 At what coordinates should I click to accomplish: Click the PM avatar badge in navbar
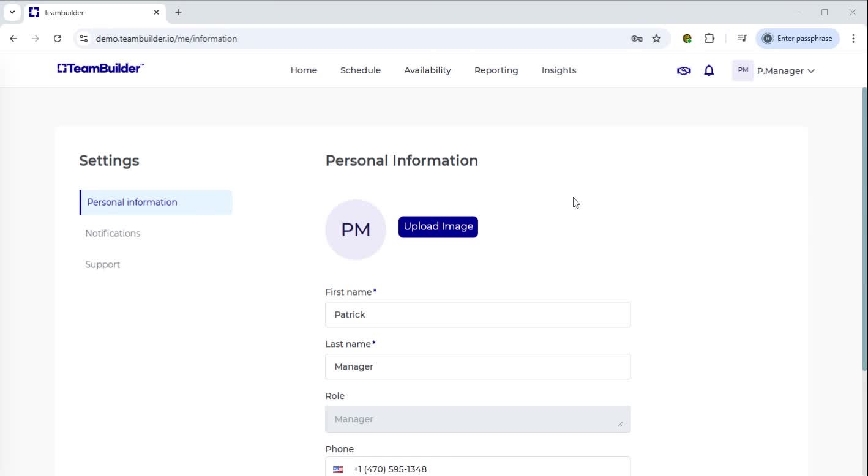click(x=742, y=70)
